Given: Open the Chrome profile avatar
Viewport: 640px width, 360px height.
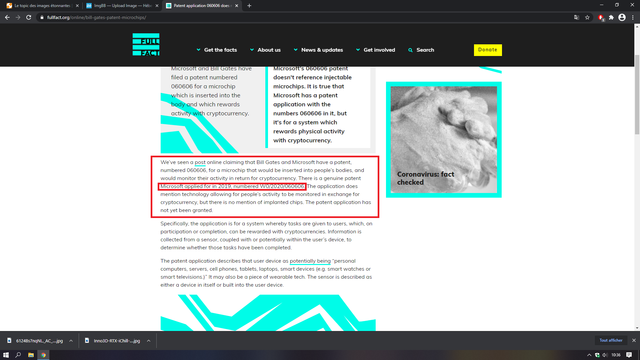Looking at the screenshot, I should [x=622, y=18].
